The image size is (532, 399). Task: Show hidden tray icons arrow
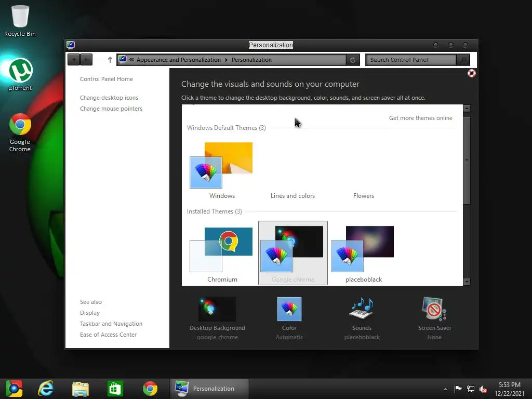click(445, 389)
